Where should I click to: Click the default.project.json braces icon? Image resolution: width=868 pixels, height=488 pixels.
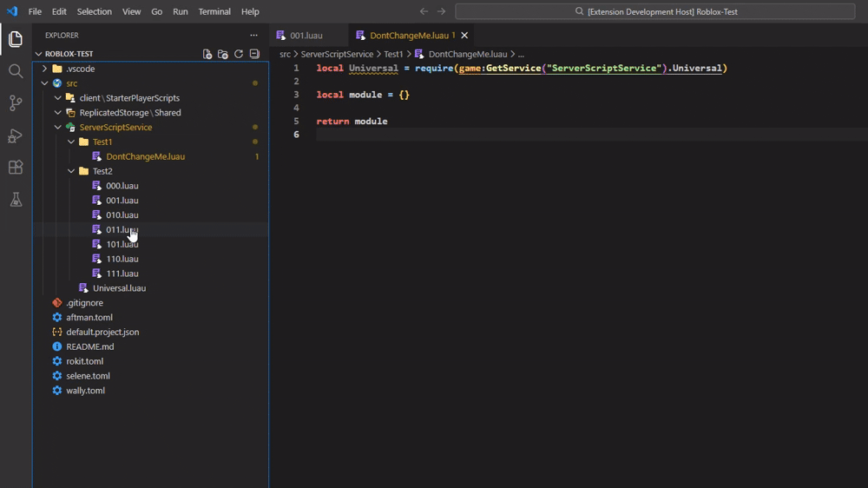tap(57, 332)
